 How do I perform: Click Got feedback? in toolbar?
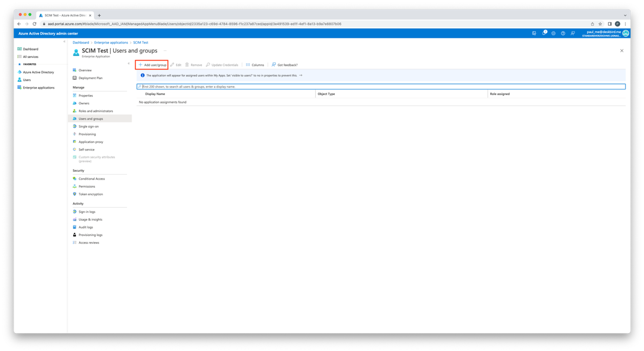(x=285, y=65)
